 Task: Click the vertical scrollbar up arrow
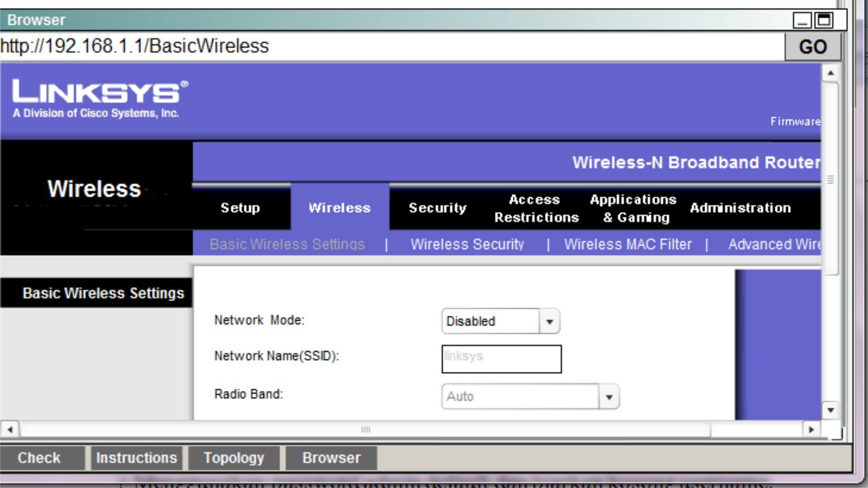[x=831, y=73]
